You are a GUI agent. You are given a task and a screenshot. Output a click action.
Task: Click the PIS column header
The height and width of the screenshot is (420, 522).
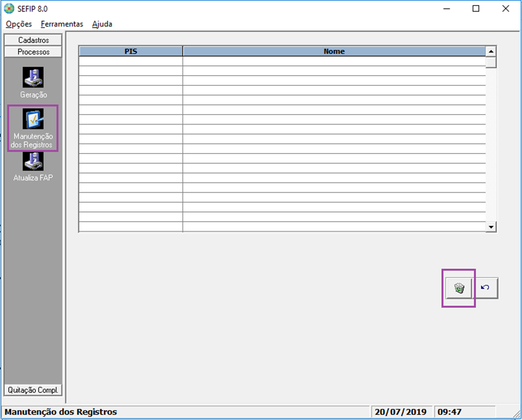pyautogui.click(x=131, y=51)
